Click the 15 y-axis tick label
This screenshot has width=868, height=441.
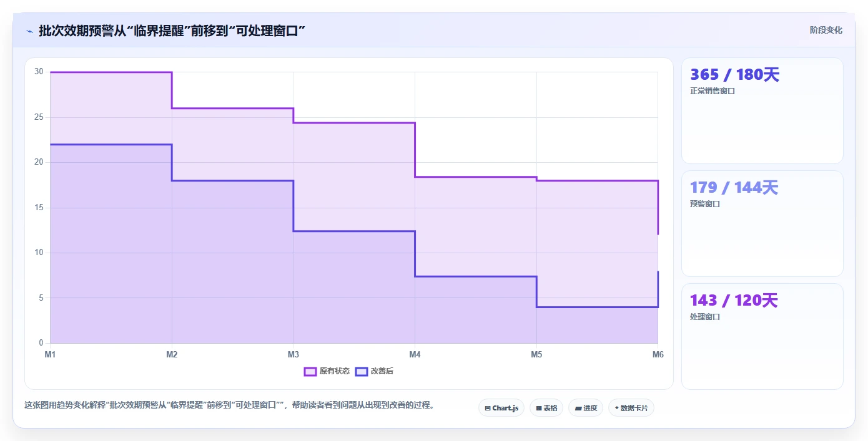point(39,208)
